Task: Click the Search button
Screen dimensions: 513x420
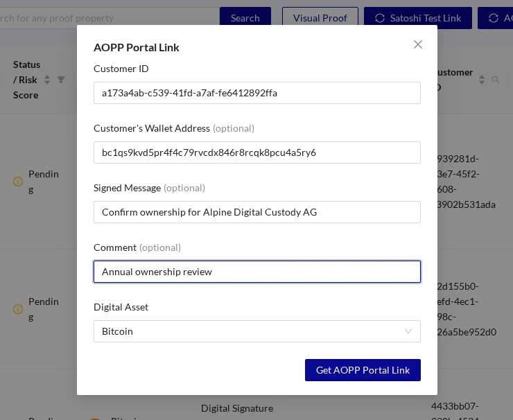Action: [245, 18]
